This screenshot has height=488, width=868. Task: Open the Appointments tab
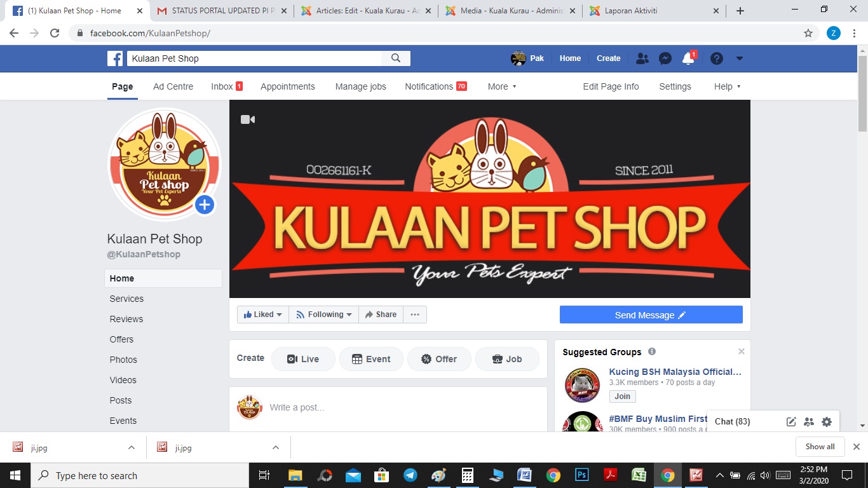coord(288,86)
